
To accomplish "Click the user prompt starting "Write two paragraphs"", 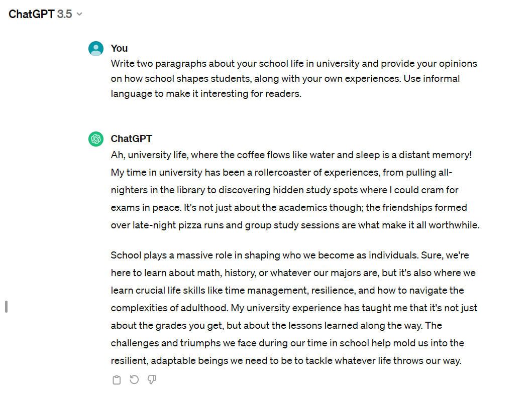I will point(293,64).
